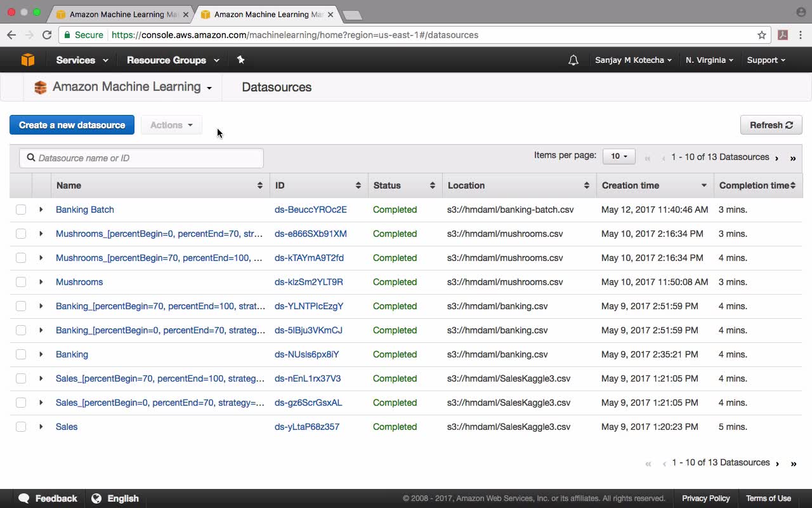Select the Banking Batch row checkbox
The image size is (812, 508).
tap(21, 210)
